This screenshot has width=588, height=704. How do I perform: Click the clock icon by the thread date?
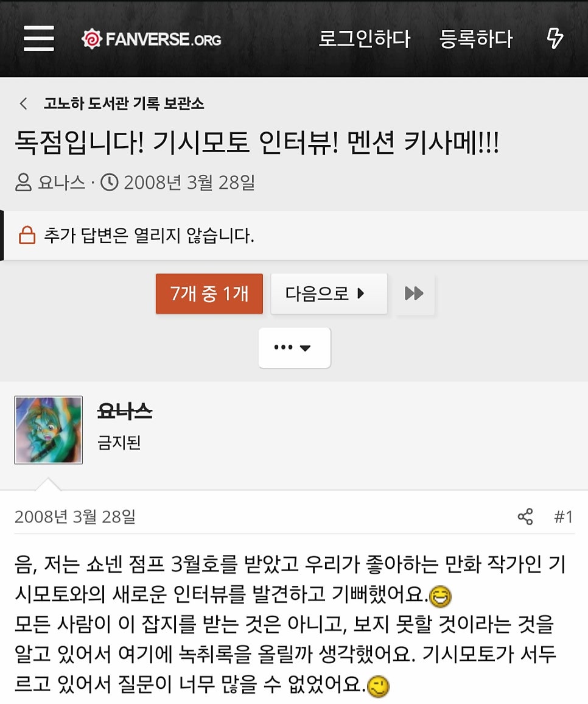point(109,183)
